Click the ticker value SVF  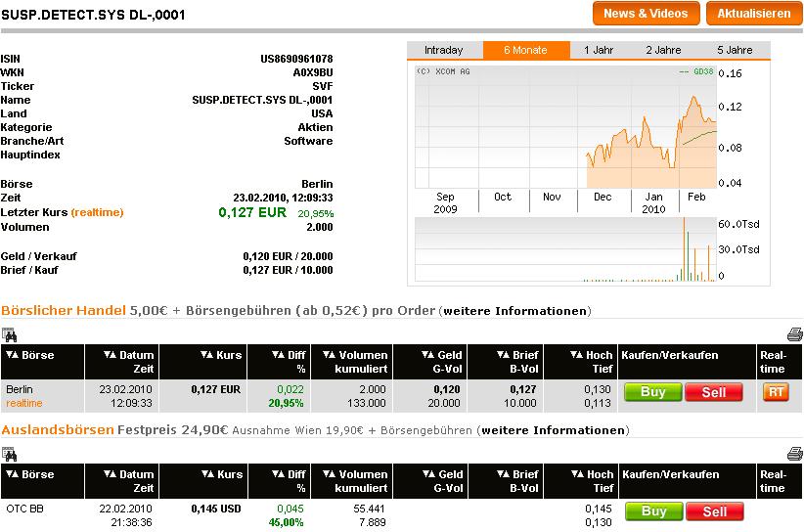coord(323,86)
